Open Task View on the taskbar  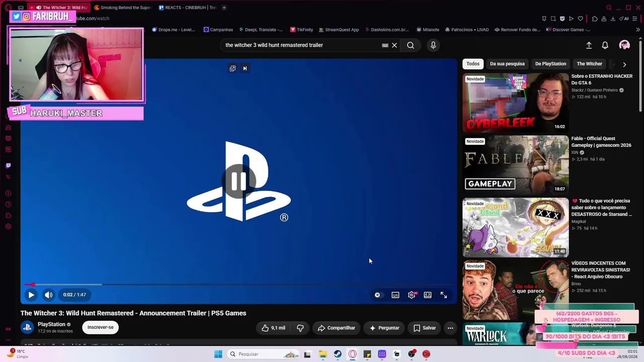coord(307,354)
